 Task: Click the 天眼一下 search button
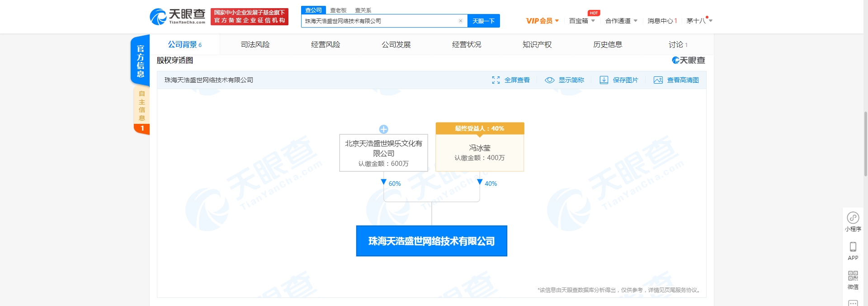pos(483,21)
